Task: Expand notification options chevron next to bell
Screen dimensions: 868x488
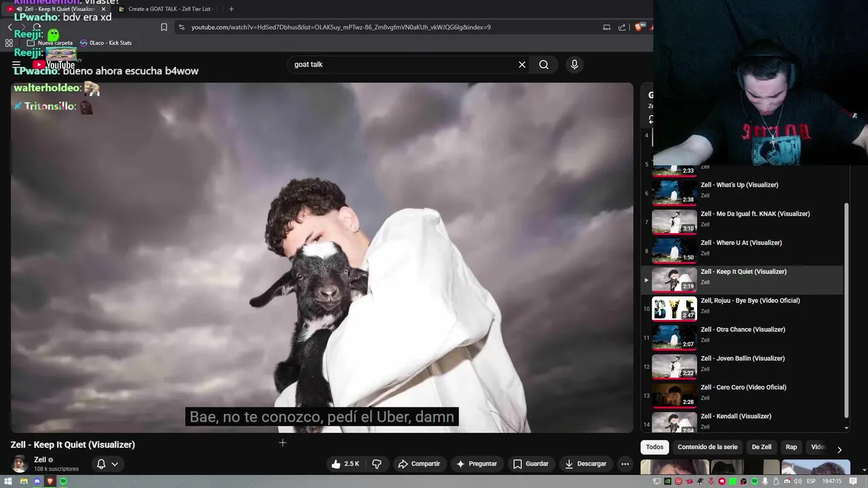Action: click(115, 464)
